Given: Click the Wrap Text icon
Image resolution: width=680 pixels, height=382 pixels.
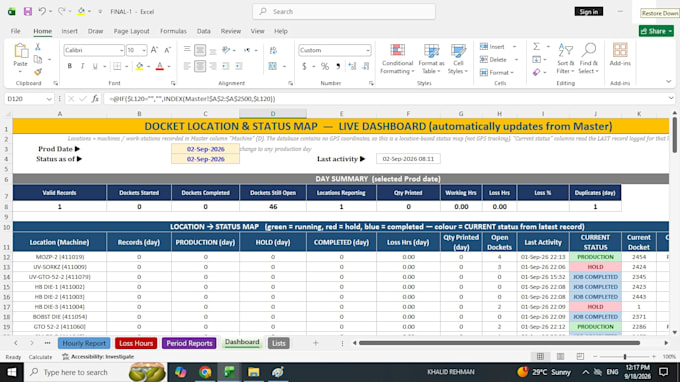Looking at the screenshot, I should [273, 50].
